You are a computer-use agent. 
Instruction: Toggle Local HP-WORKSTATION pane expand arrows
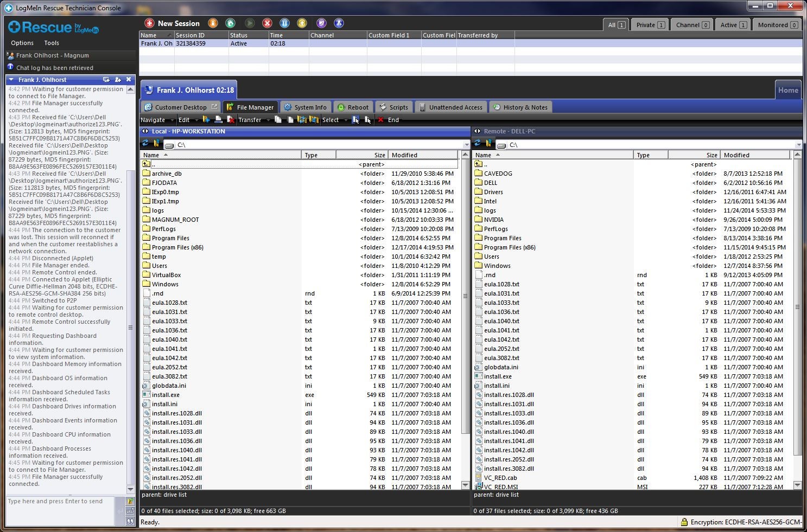click(x=145, y=131)
